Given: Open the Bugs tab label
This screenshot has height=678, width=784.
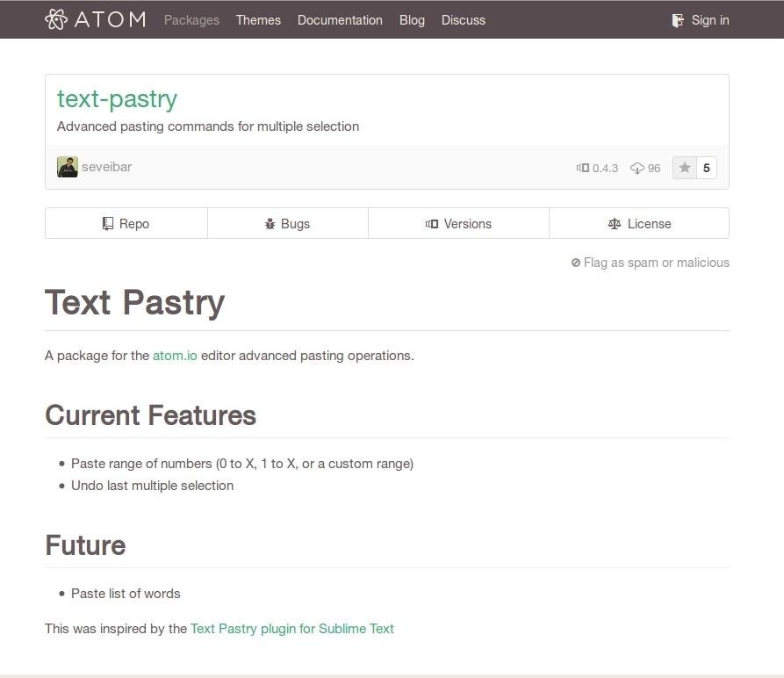Looking at the screenshot, I should coord(295,223).
